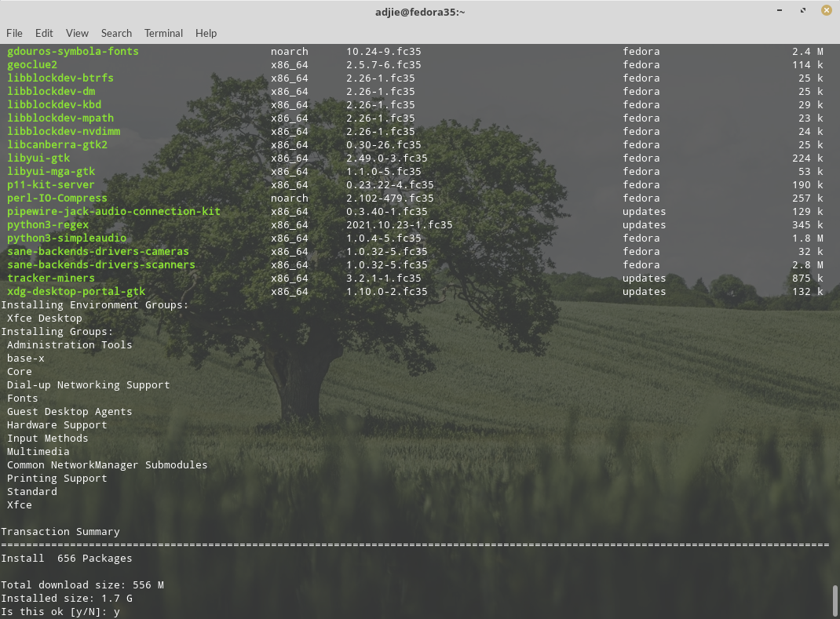The image size is (840, 619).
Task: Click the size value 2.4 M
Action: [x=808, y=52]
